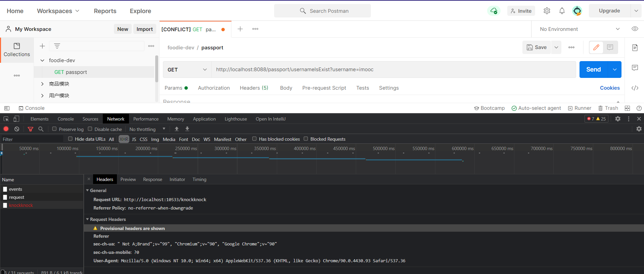Open the GET method dropdown

point(187,70)
